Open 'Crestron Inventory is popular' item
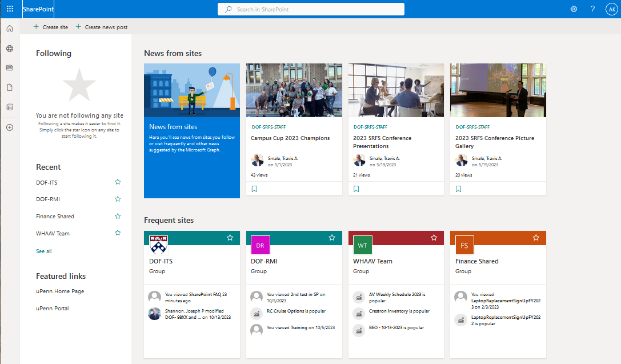This screenshot has height=364, width=621. point(399,311)
